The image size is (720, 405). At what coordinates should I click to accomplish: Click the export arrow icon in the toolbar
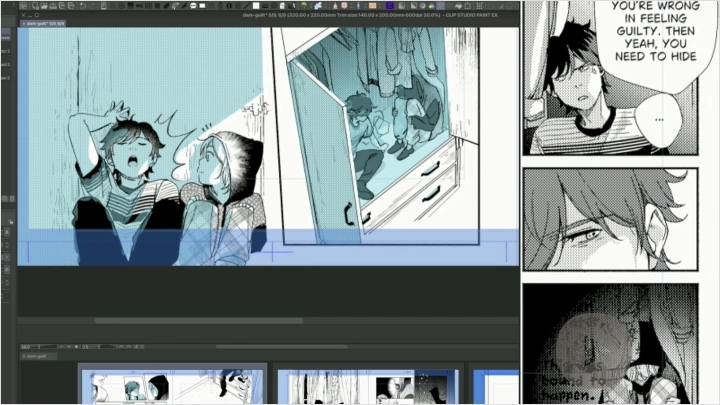click(x=467, y=6)
